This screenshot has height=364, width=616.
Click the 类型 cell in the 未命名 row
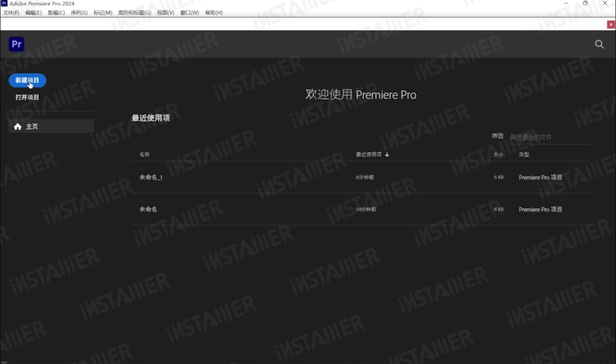[540, 210]
